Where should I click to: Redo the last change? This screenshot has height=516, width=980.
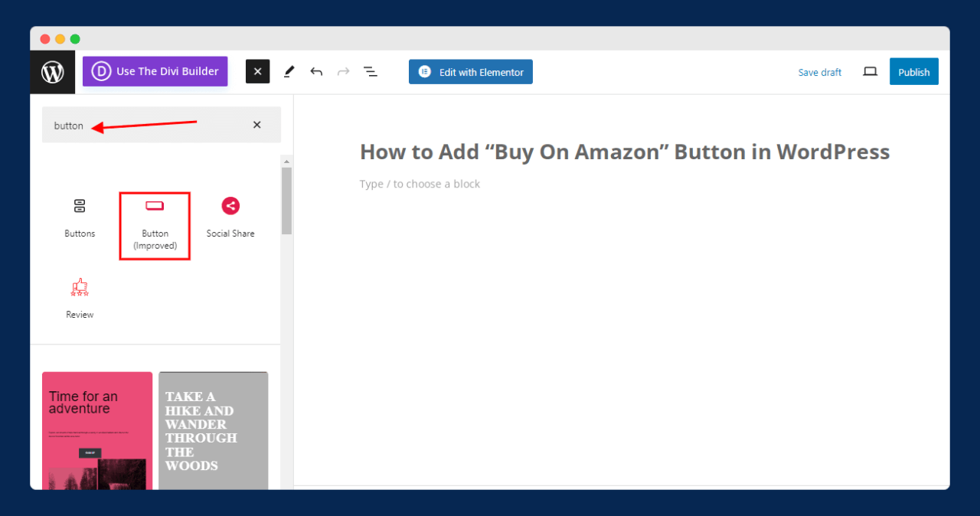pyautogui.click(x=343, y=71)
